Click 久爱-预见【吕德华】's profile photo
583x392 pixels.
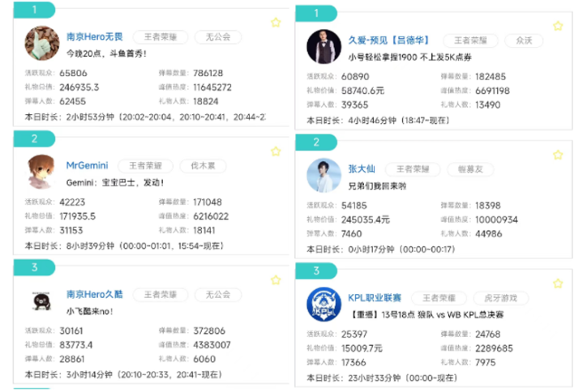tap(324, 47)
